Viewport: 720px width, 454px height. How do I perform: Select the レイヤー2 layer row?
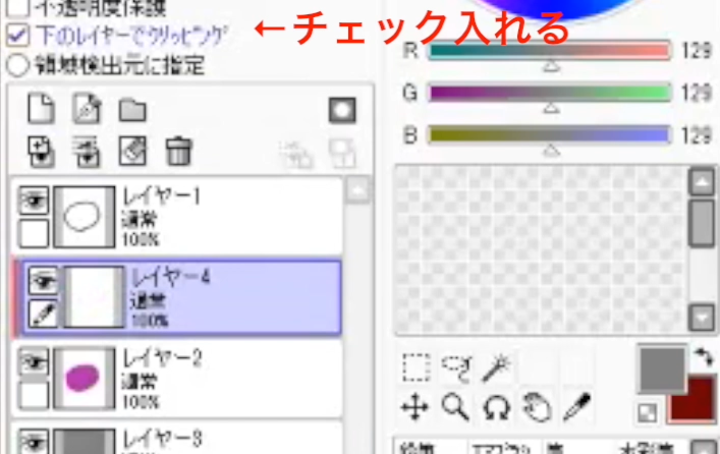177,379
